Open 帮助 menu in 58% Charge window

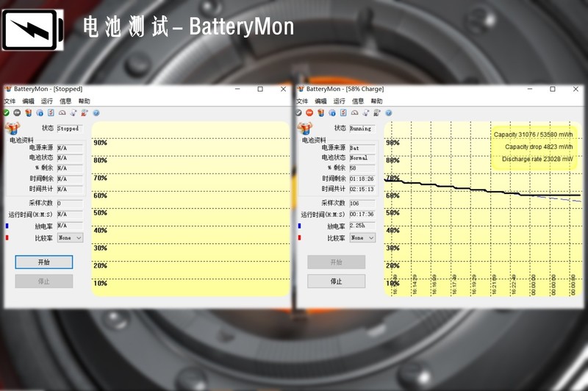(376, 101)
